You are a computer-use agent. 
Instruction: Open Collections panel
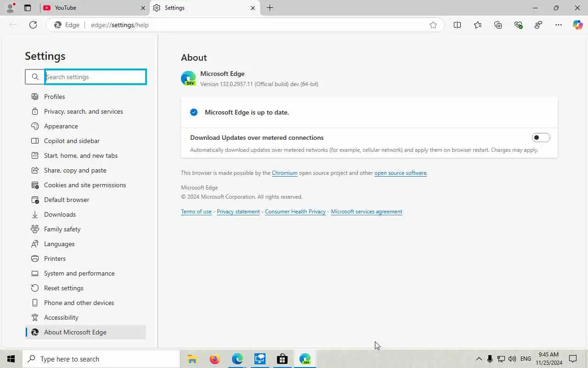tap(498, 25)
